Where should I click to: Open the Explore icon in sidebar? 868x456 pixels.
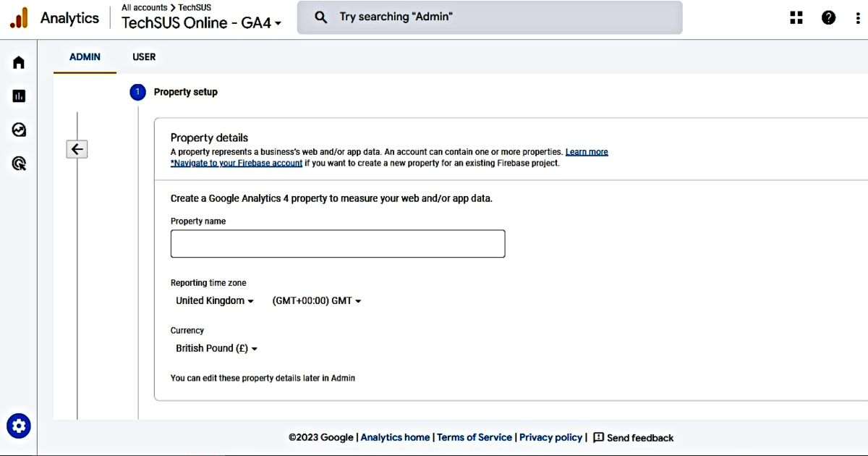(19, 130)
